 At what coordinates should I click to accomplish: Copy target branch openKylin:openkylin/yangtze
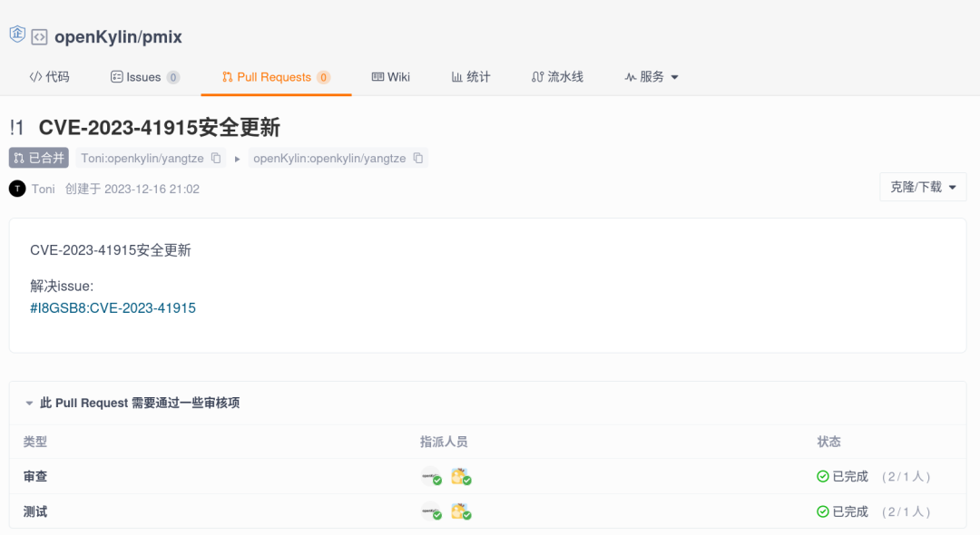coord(417,158)
